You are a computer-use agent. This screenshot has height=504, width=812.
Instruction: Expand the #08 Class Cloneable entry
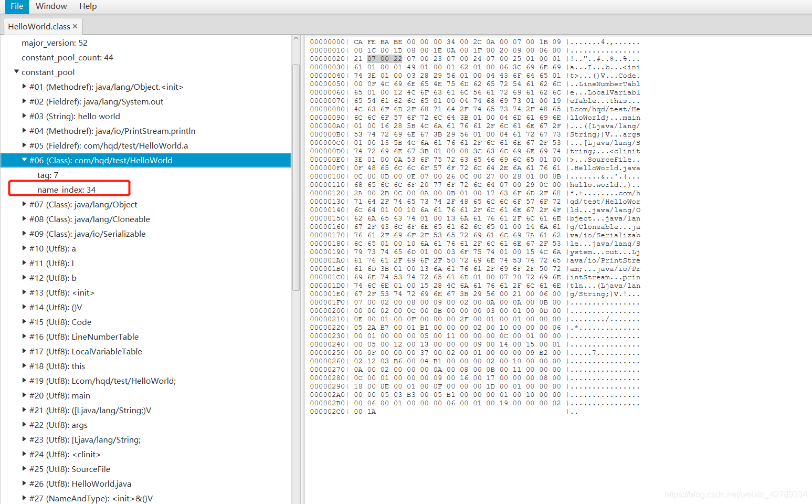[24, 218]
